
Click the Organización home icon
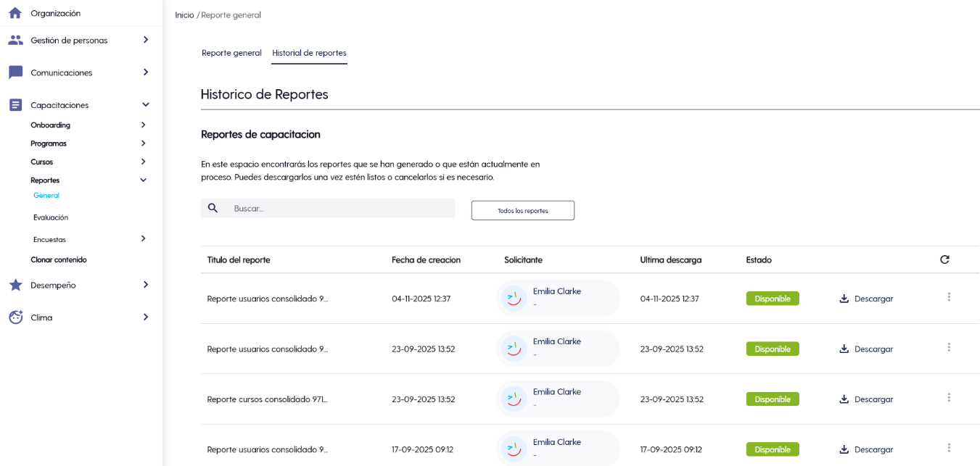coord(15,13)
